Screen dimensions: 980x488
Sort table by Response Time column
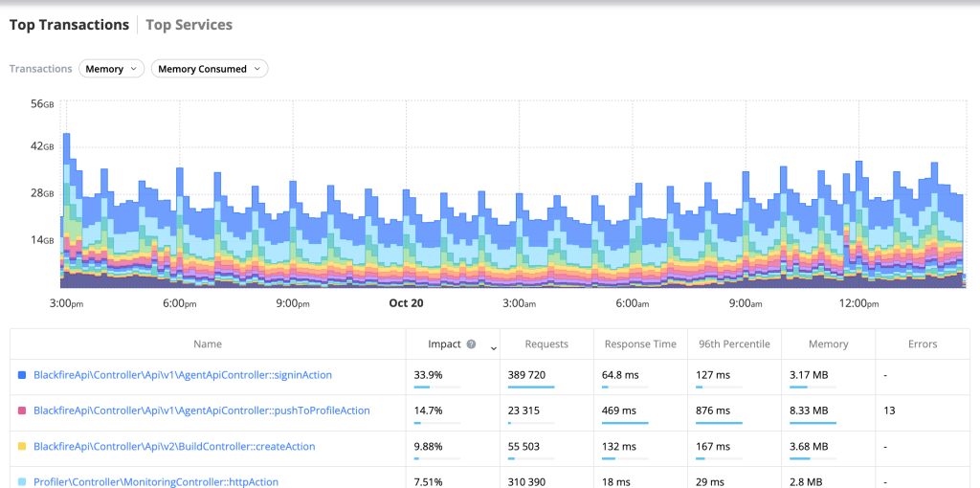pos(638,344)
